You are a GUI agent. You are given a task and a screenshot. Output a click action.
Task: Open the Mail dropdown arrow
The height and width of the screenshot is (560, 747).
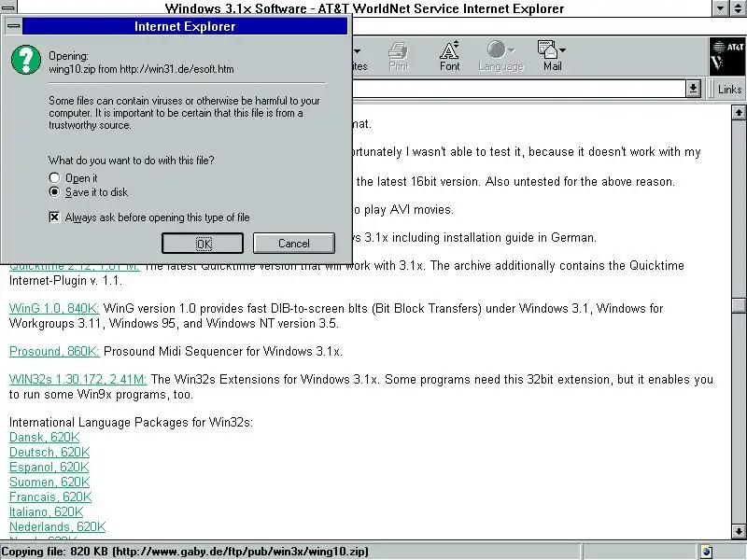(563, 50)
